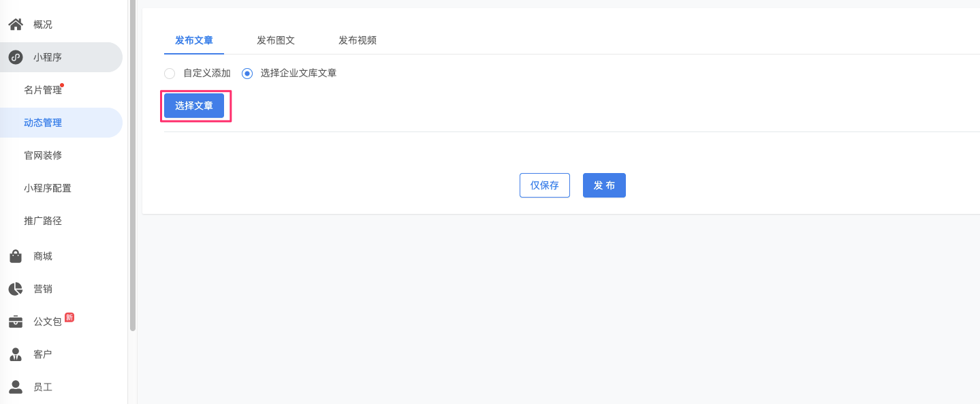Screen dimensions: 980x404
Task: Collapse the 小程序 sidebar section
Action: point(61,57)
